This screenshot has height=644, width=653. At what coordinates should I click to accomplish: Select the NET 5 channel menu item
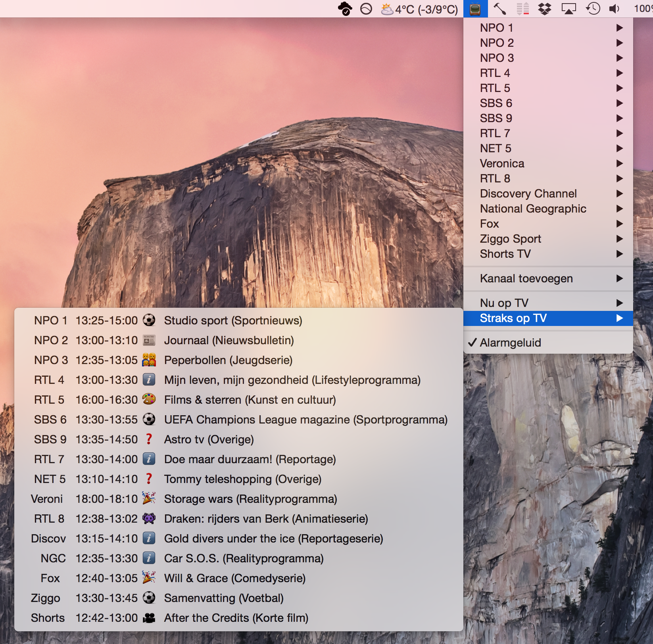[548, 148]
